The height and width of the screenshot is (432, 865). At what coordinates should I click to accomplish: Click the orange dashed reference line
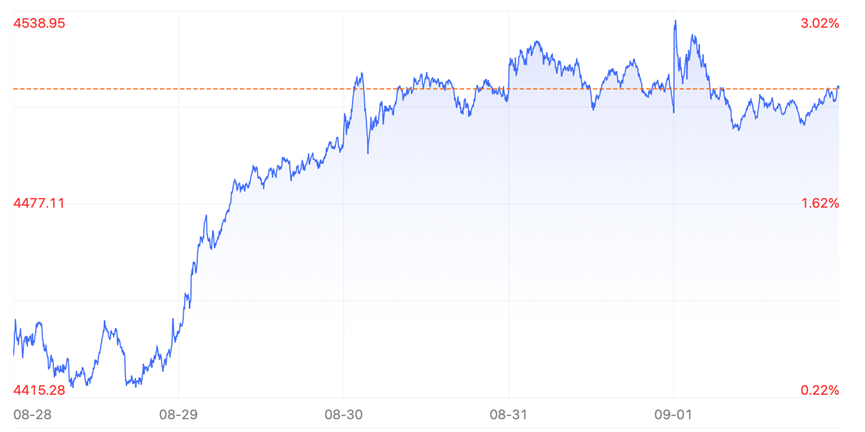(x=426, y=89)
